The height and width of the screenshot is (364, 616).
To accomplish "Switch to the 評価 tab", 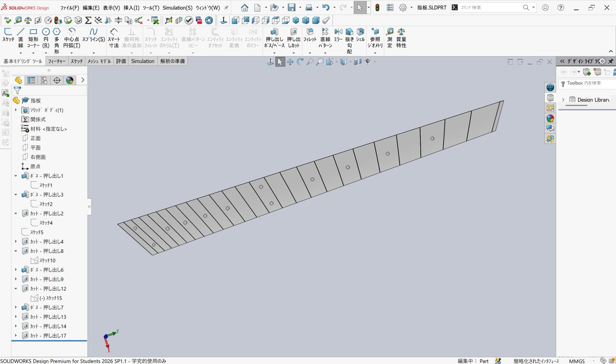I will click(121, 62).
